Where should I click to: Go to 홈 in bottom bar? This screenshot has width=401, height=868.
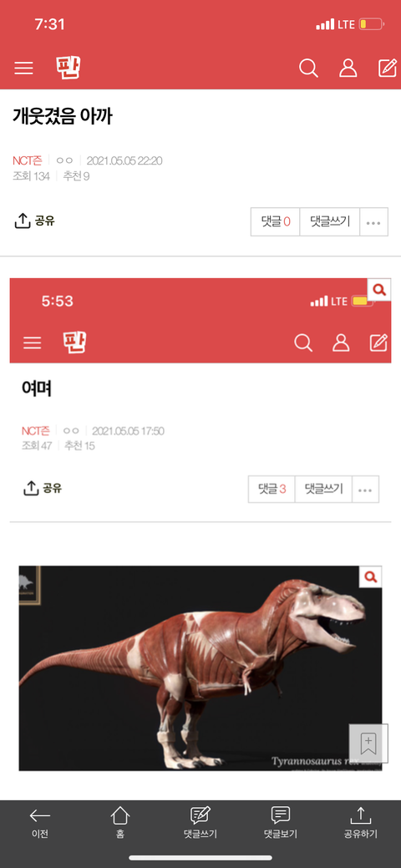(x=120, y=823)
